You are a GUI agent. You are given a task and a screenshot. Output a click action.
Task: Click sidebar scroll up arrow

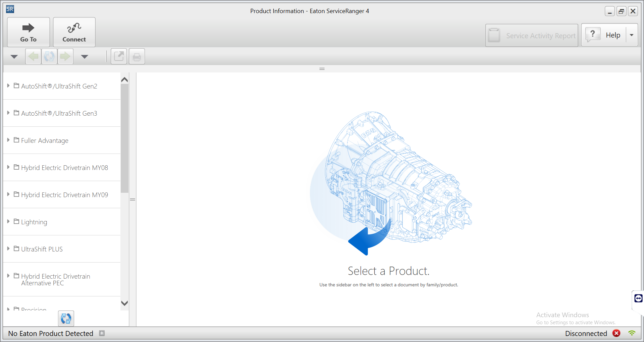click(124, 79)
